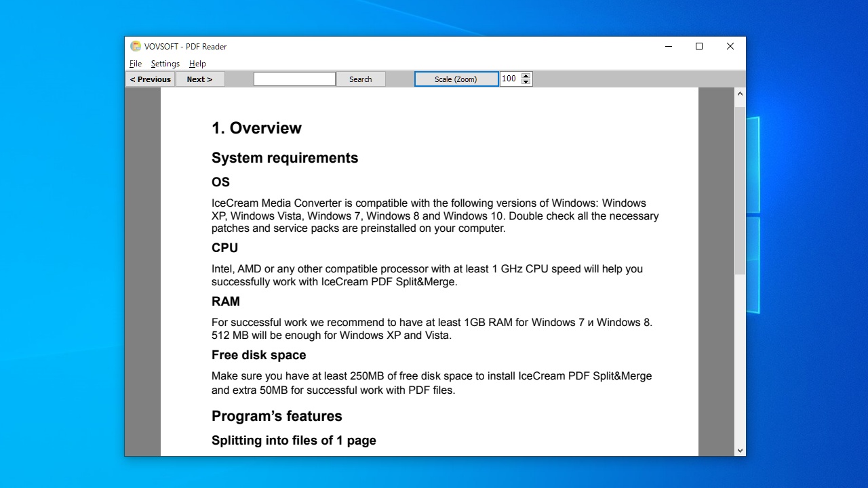Go to the previous page with < Previous

click(x=151, y=79)
